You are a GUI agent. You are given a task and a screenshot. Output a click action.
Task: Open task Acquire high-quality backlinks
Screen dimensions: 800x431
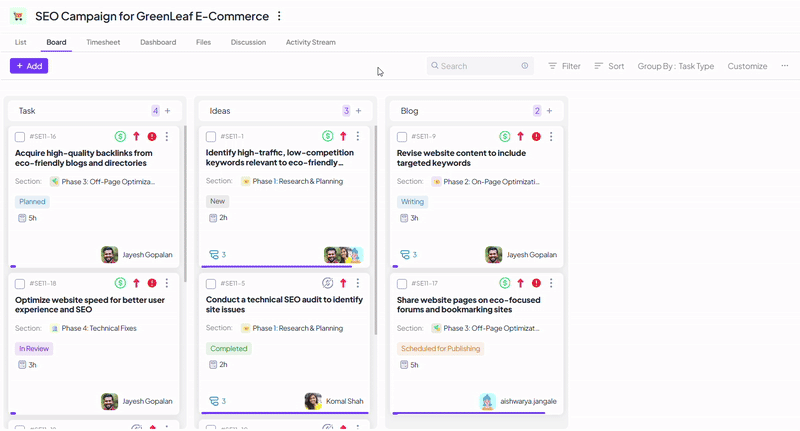pyautogui.click(x=84, y=158)
